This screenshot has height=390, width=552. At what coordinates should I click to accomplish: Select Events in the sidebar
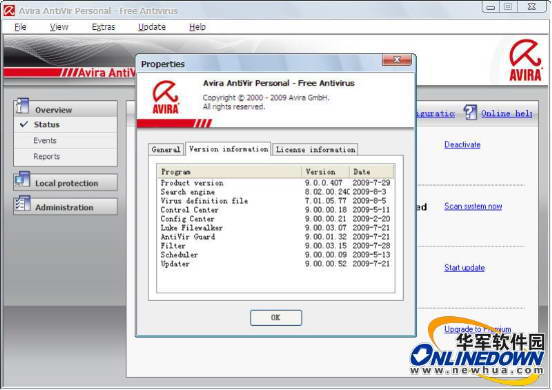(x=45, y=140)
